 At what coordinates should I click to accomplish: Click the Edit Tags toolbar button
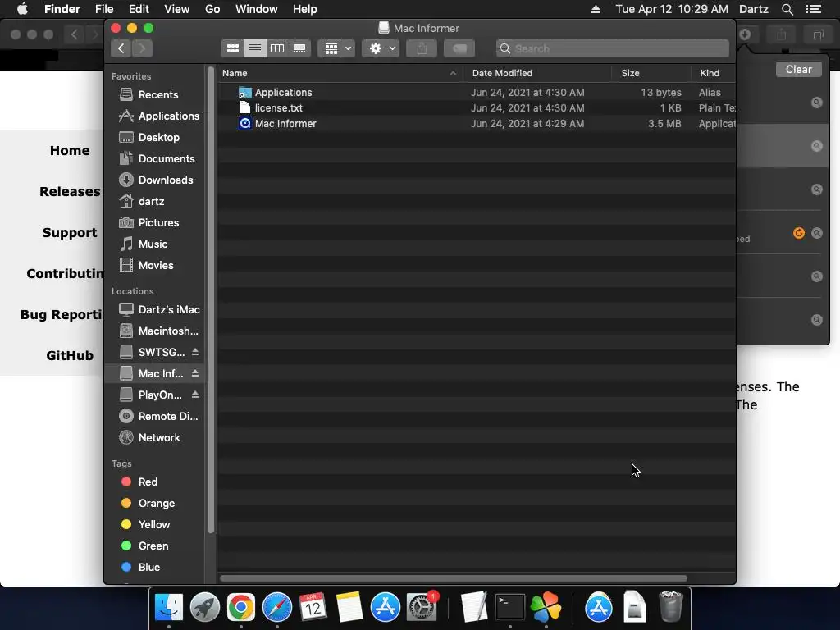[x=459, y=48]
